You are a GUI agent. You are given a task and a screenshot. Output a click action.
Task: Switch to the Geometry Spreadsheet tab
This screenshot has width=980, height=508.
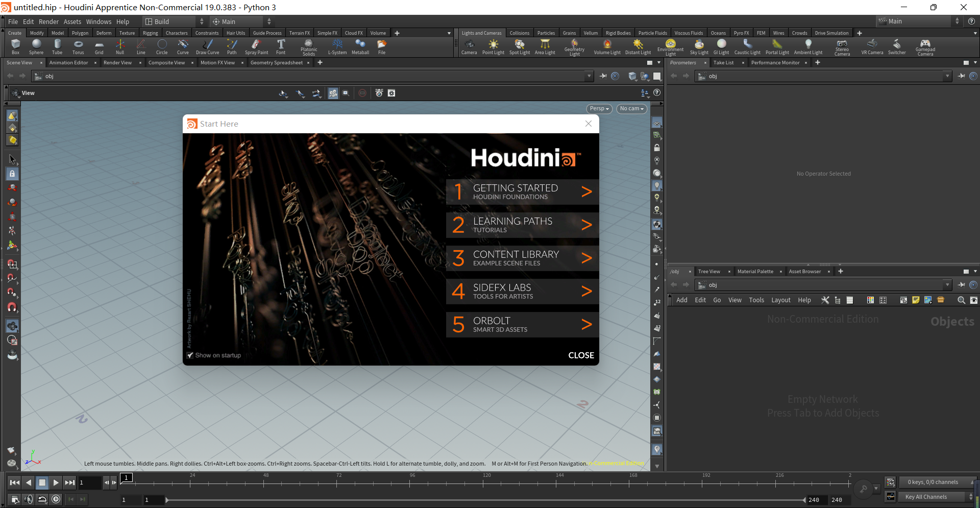[x=276, y=63]
